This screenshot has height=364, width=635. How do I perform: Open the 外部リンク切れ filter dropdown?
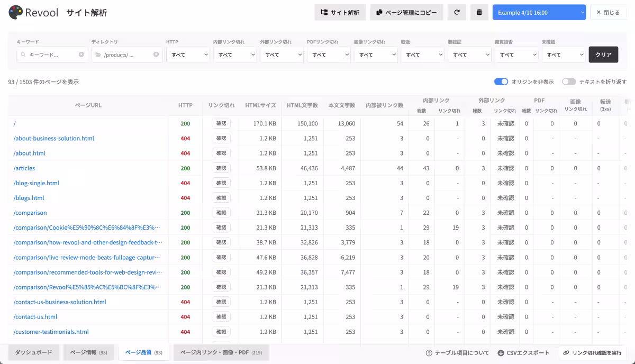[x=282, y=54]
